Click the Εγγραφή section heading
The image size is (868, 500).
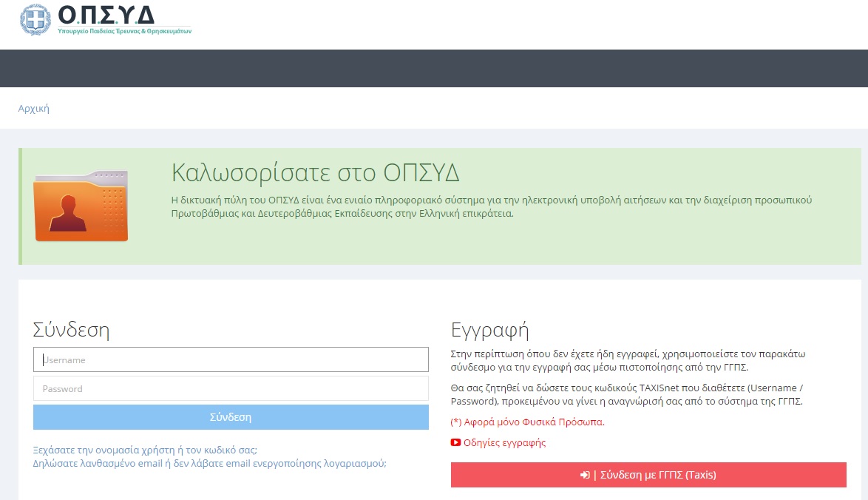click(490, 330)
